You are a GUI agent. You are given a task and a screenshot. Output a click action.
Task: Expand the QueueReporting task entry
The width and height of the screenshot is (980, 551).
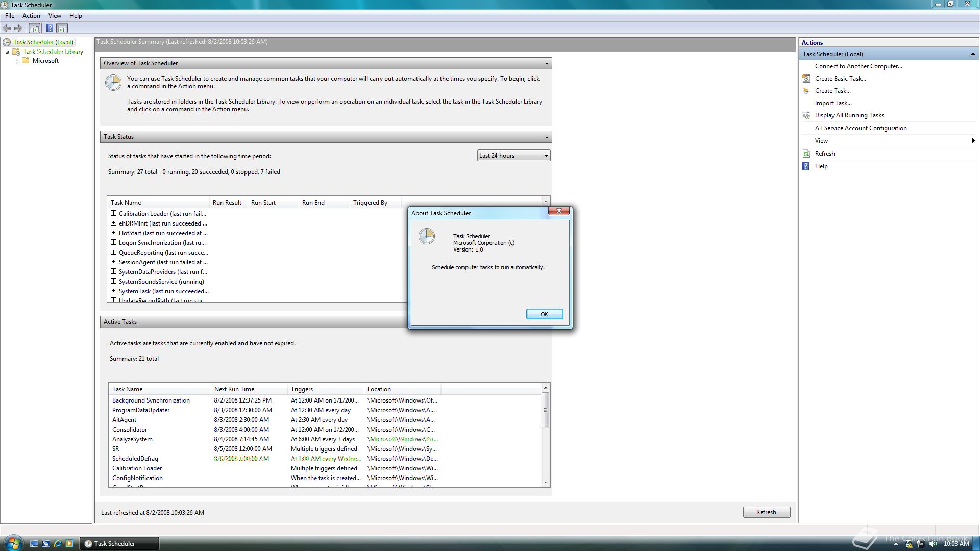tap(113, 252)
